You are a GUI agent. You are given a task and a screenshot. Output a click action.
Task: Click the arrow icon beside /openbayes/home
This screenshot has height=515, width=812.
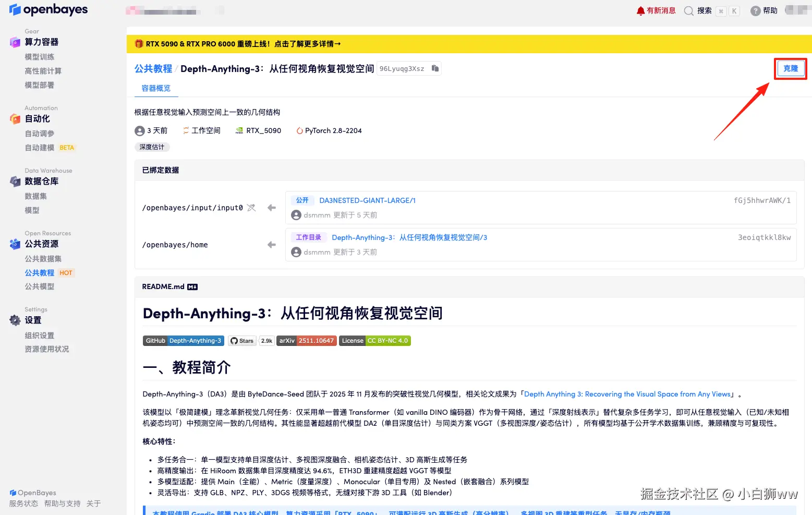click(x=271, y=245)
